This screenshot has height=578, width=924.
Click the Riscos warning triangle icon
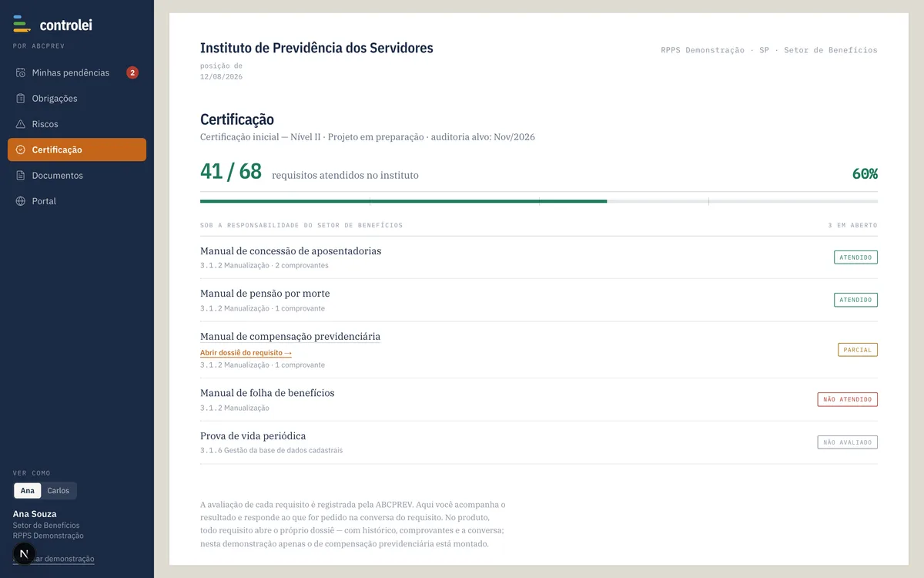coord(21,124)
